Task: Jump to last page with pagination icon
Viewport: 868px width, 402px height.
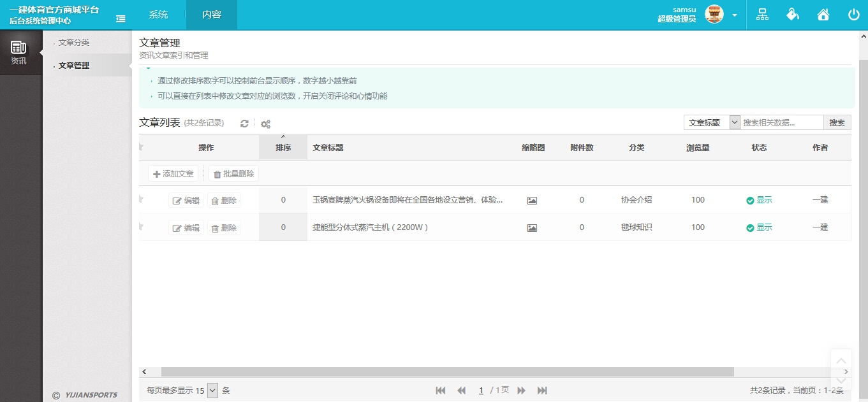Action: click(x=542, y=390)
